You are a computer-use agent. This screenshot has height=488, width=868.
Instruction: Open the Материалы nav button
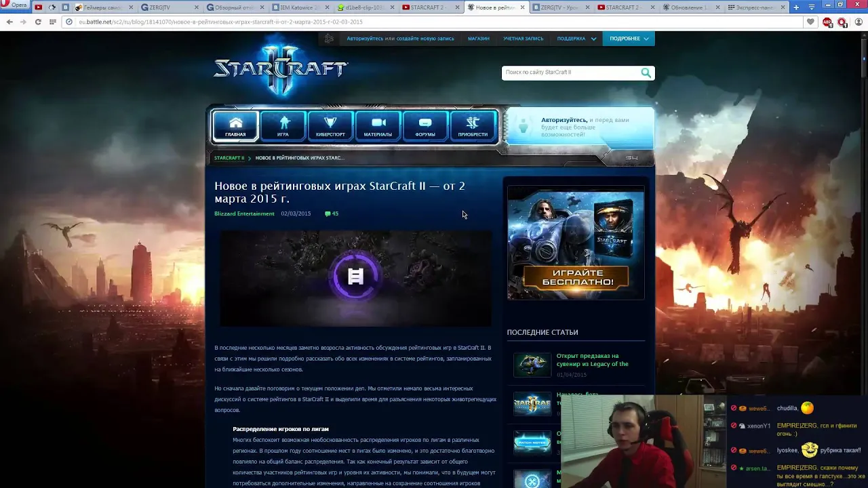click(x=378, y=126)
